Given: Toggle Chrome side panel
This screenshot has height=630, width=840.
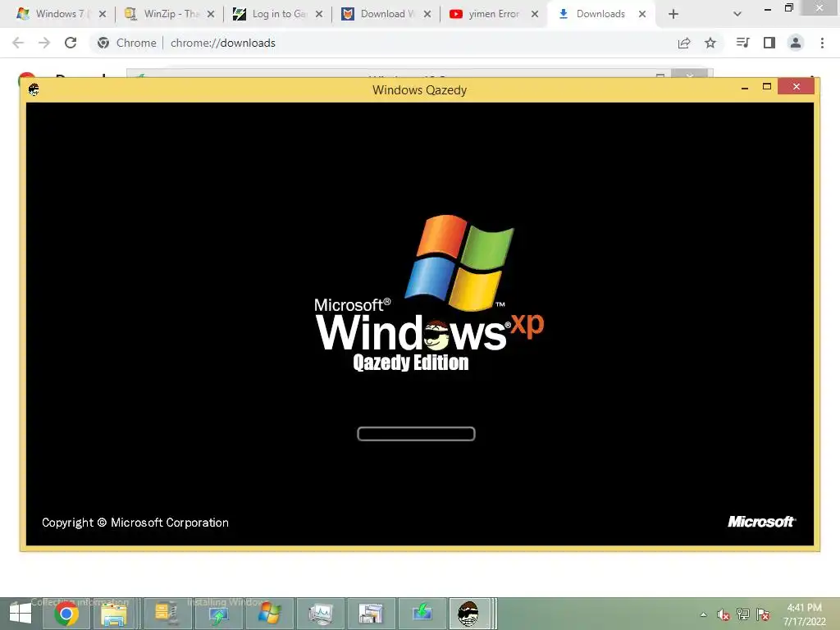Looking at the screenshot, I should [x=769, y=43].
